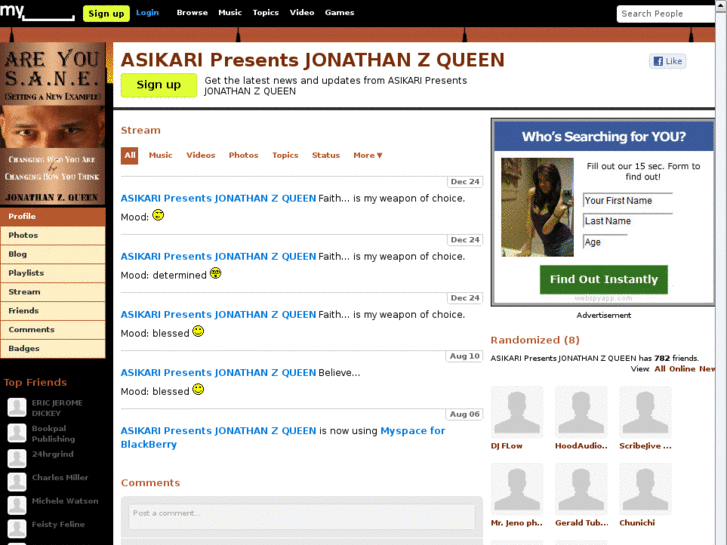Open the Myspace for BlackBerry link
The width and height of the screenshot is (727, 545).
283,437
